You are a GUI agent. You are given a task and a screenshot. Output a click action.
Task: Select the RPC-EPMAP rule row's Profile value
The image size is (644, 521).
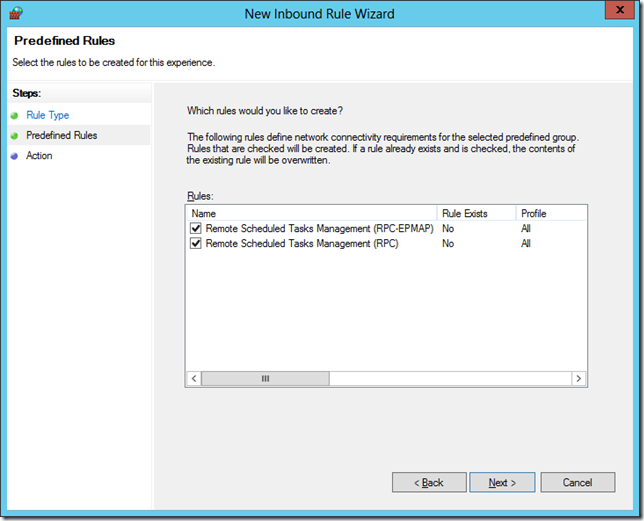click(x=526, y=229)
